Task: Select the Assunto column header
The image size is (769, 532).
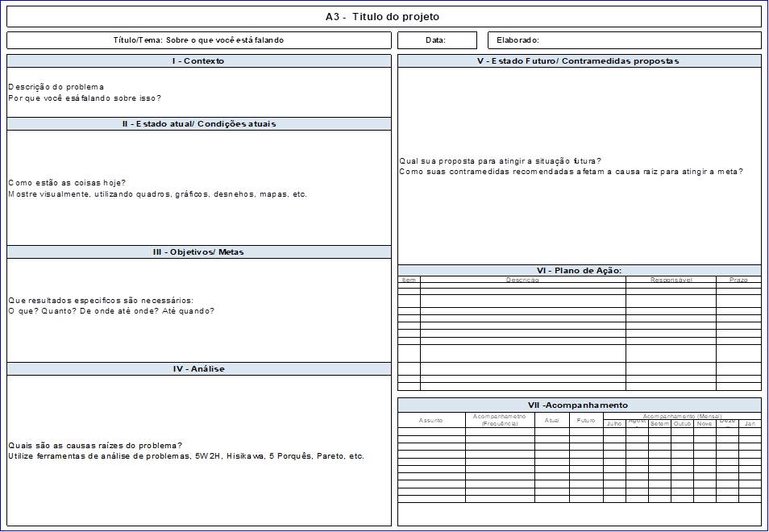Action: coord(430,421)
